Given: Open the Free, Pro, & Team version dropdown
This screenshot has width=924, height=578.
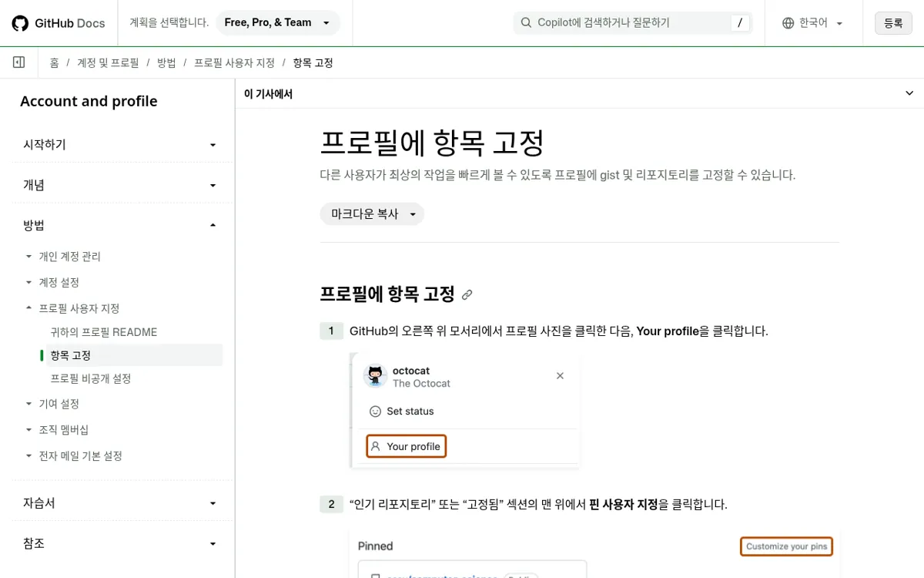Looking at the screenshot, I should coord(278,23).
